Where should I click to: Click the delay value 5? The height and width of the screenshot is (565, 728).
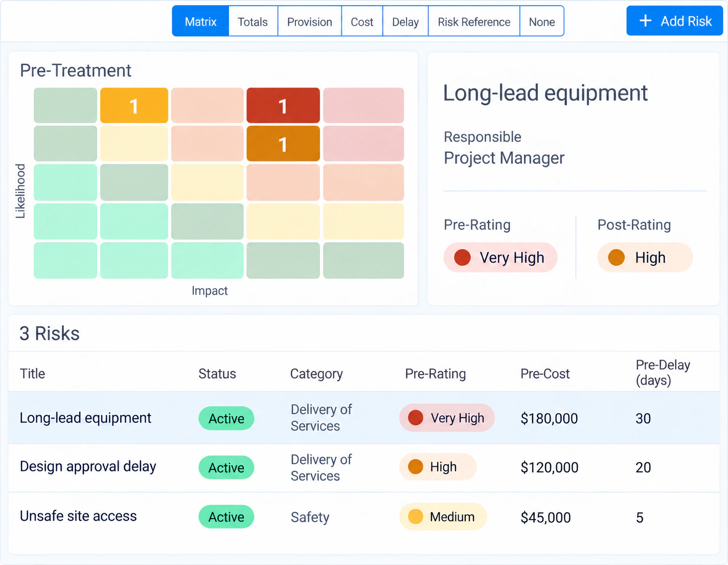[x=640, y=517]
